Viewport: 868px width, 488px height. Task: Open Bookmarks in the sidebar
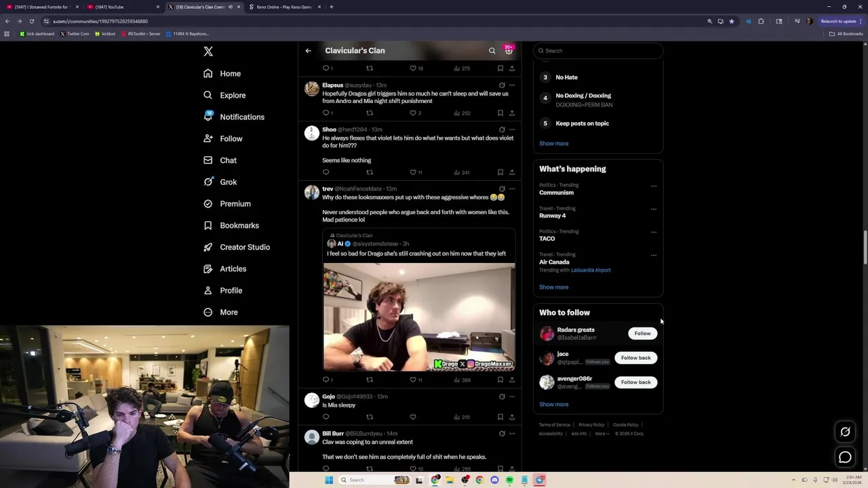tap(231, 226)
